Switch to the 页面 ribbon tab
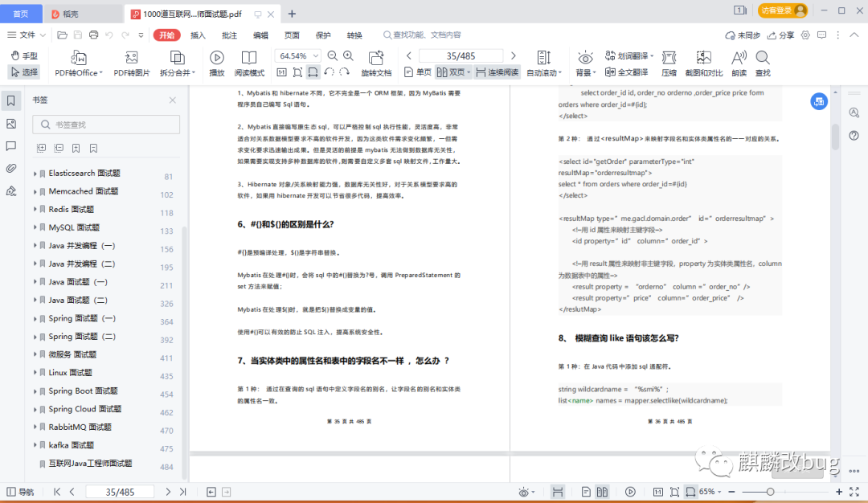Screen dimensions: 868x503 point(292,35)
